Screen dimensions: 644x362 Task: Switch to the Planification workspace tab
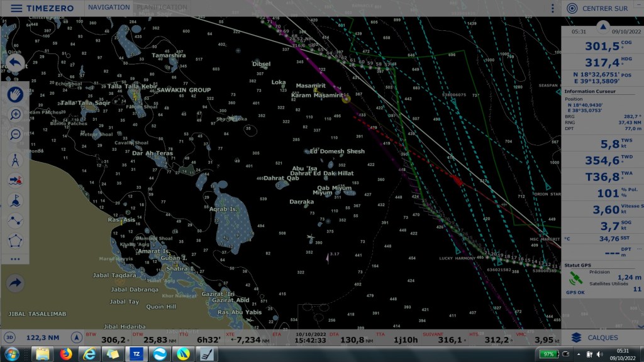coord(162,8)
